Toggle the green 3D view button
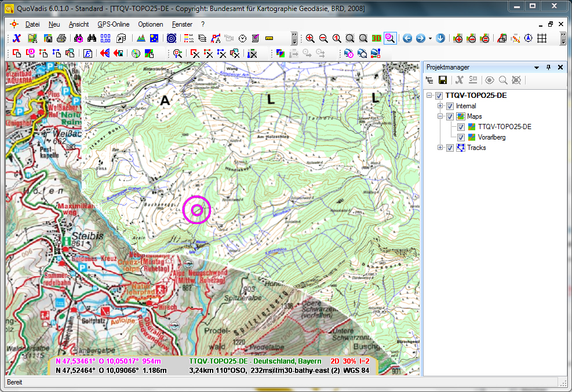The height and width of the screenshot is (392, 572). [x=377, y=38]
